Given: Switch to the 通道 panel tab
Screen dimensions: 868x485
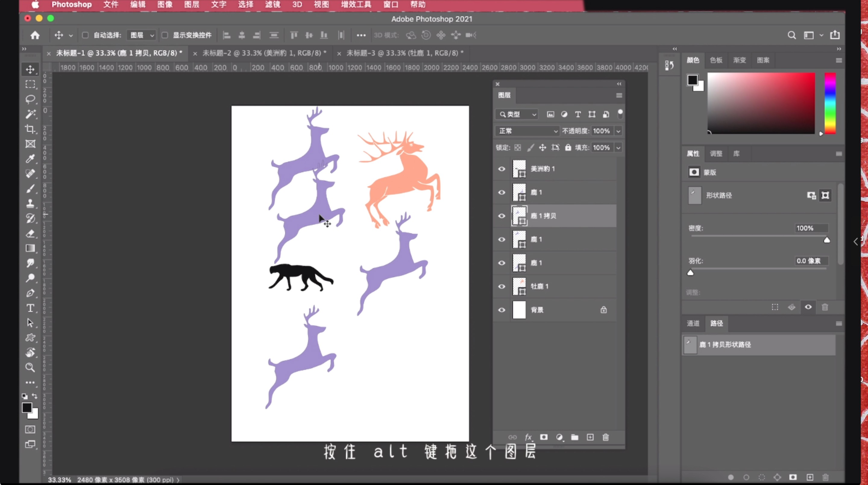Looking at the screenshot, I should pyautogui.click(x=693, y=323).
